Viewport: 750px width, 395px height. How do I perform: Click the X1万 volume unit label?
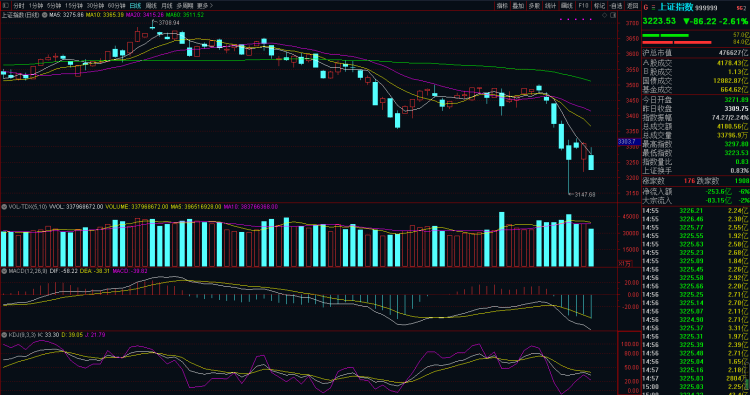pos(625,263)
